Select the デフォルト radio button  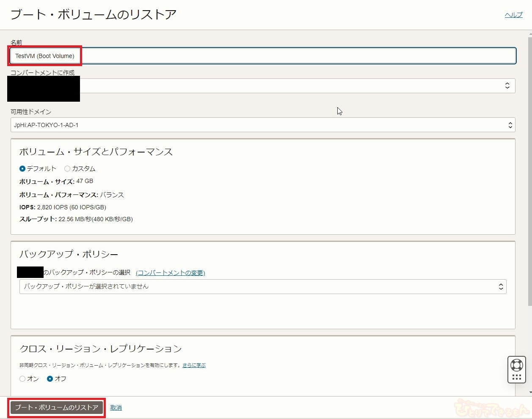[22, 169]
